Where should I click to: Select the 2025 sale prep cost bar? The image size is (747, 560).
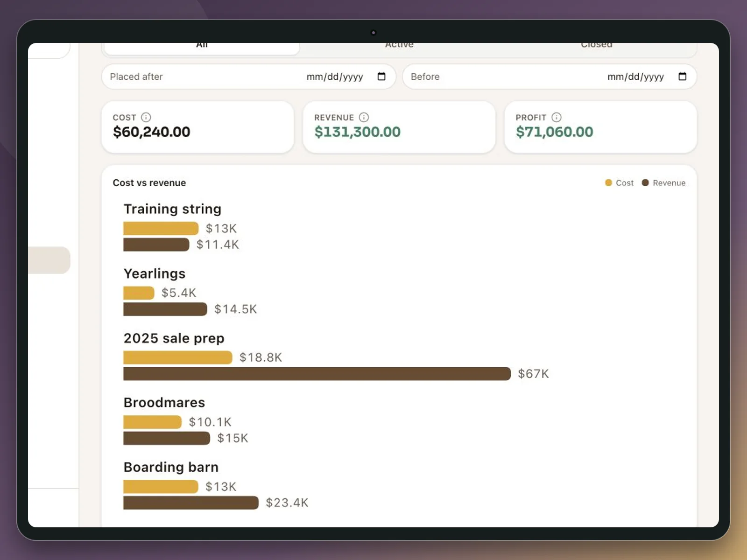[x=178, y=357]
